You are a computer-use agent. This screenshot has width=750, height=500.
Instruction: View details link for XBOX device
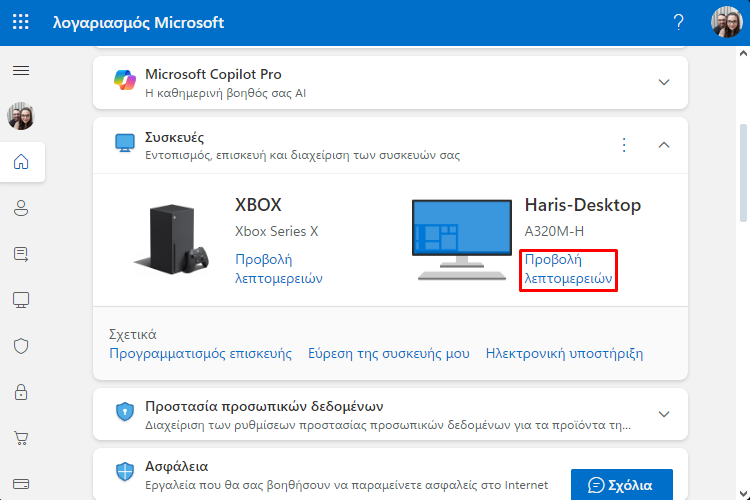279,269
